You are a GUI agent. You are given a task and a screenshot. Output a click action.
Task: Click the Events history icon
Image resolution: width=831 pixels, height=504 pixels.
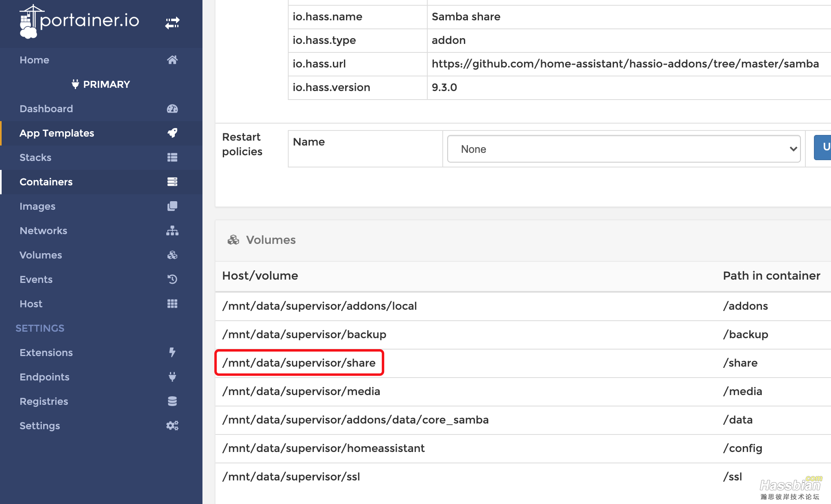point(172,280)
